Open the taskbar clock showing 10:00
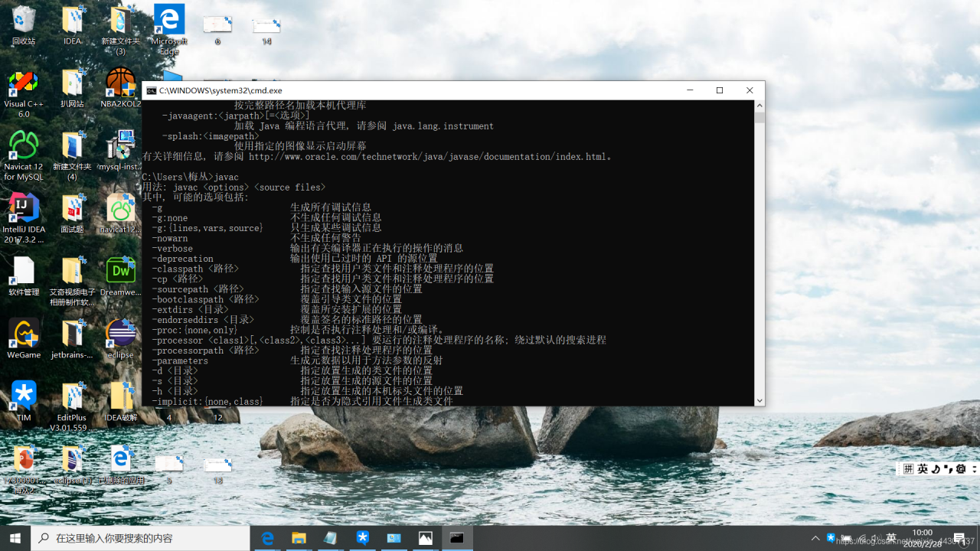Image resolution: width=980 pixels, height=551 pixels. pos(922,538)
